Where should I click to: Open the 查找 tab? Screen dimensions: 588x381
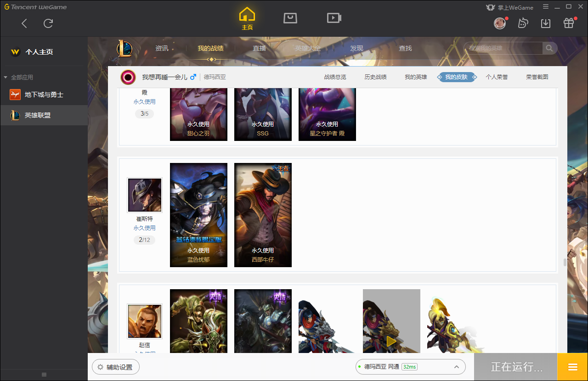point(405,48)
